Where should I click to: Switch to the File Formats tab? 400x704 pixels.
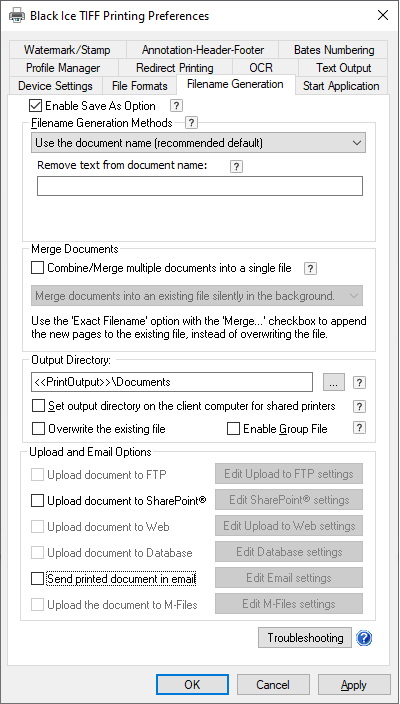point(140,85)
